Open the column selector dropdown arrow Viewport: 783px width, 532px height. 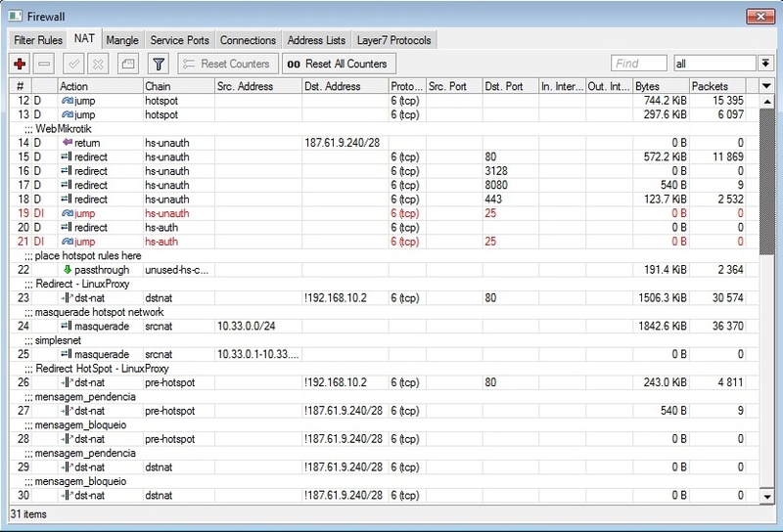coord(766,86)
